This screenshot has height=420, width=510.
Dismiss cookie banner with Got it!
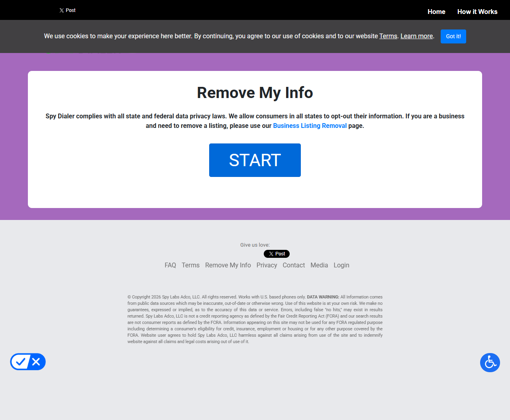[453, 36]
